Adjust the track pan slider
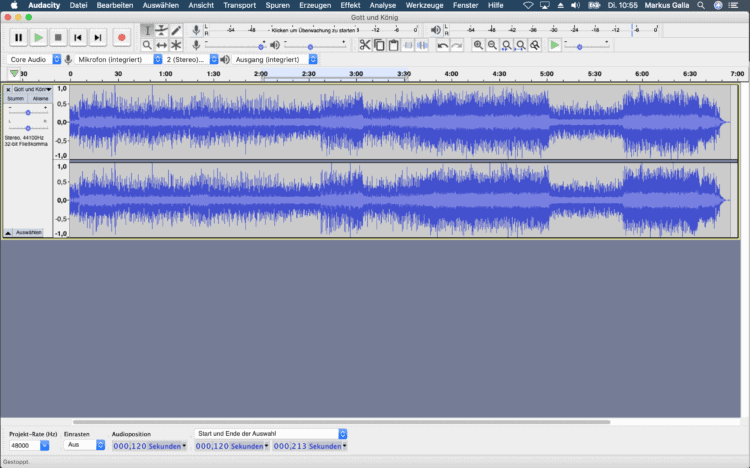 [x=28, y=128]
